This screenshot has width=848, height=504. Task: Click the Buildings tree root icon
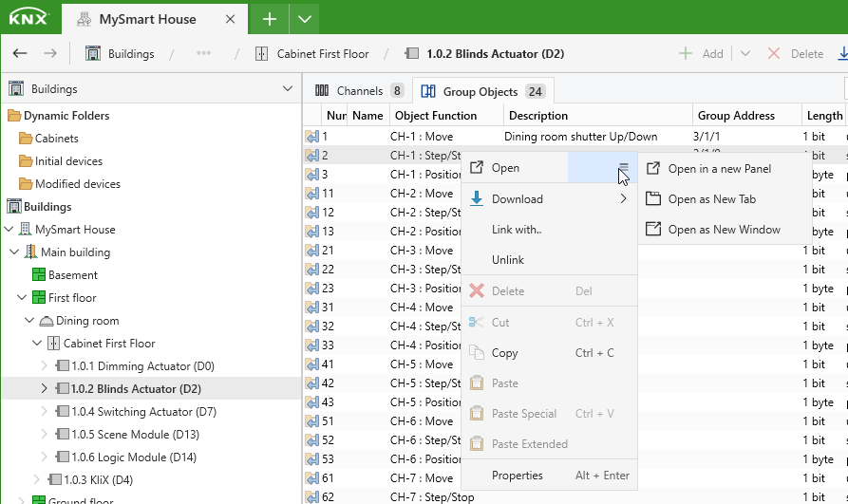(x=14, y=207)
